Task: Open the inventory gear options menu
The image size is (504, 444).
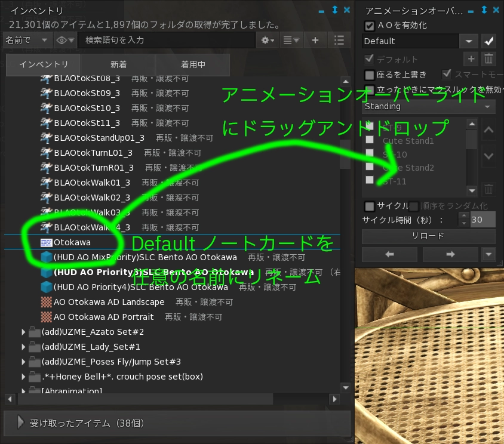Action: [x=268, y=40]
